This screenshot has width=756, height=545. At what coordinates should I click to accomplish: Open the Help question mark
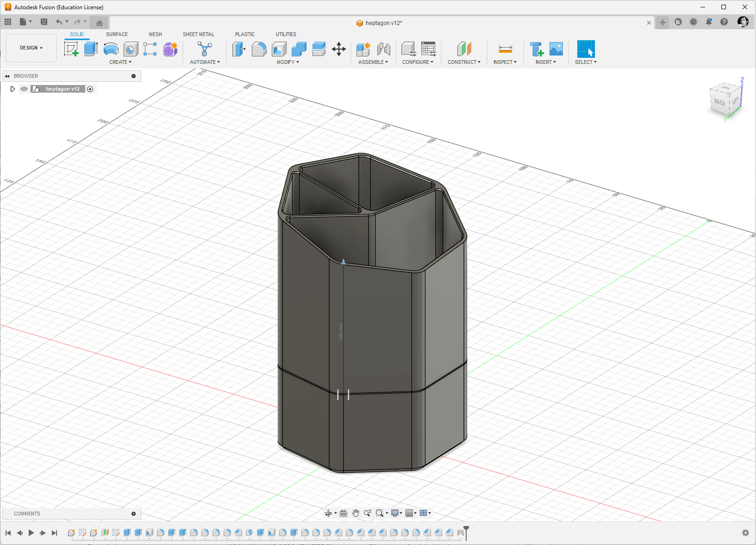(724, 22)
